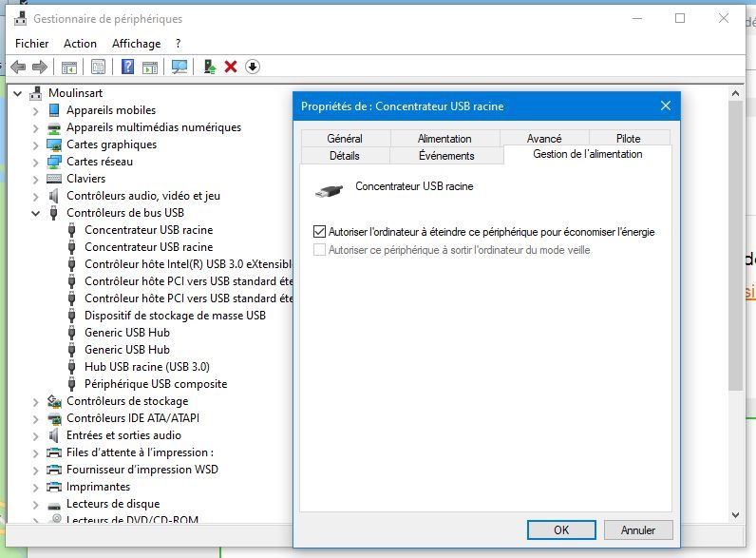Click the black down arrow disable device icon
Image resolution: width=756 pixels, height=558 pixels.
252,67
